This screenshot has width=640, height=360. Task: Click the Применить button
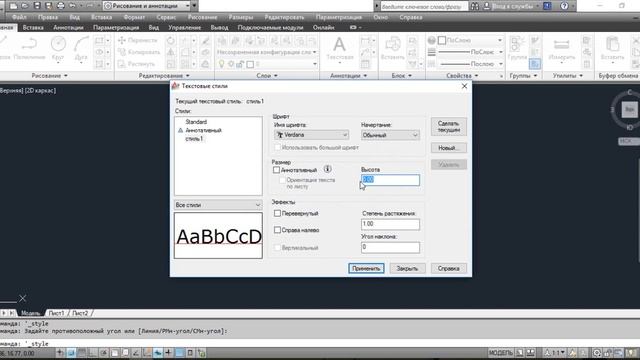[x=366, y=268]
